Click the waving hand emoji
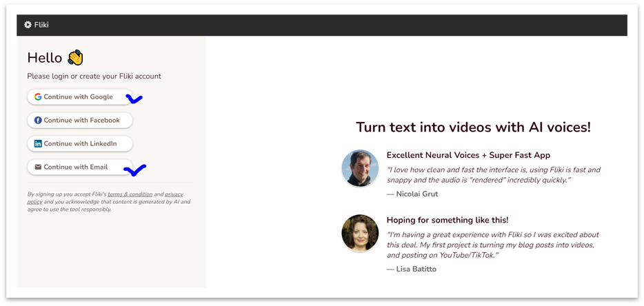Viewport: 644px width, 306px height. [x=75, y=58]
